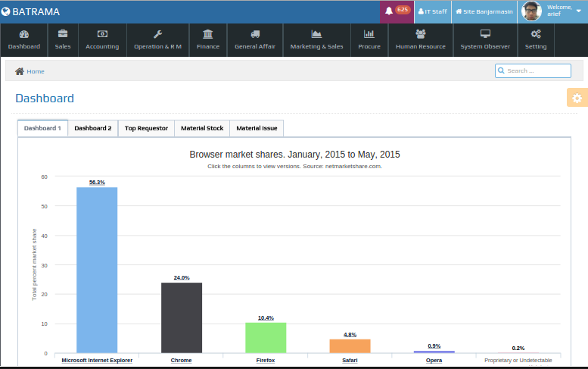Expand the user welcome dropdown arrow
This screenshot has width=588, height=369.
coord(578,11)
